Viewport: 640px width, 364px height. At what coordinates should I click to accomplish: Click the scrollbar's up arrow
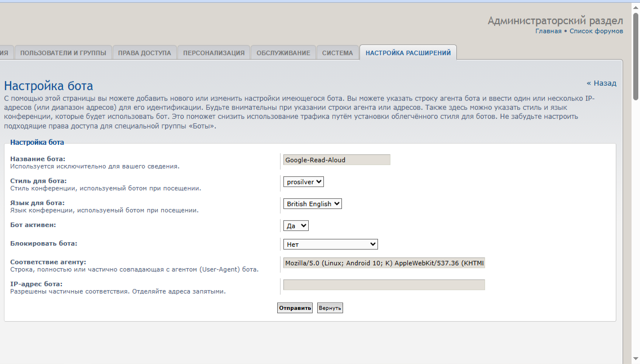635,6
